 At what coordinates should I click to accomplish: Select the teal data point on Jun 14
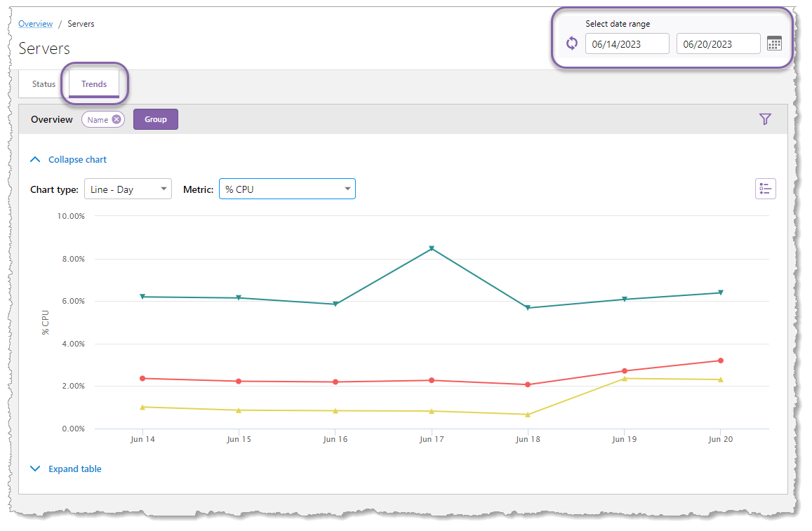(x=142, y=296)
